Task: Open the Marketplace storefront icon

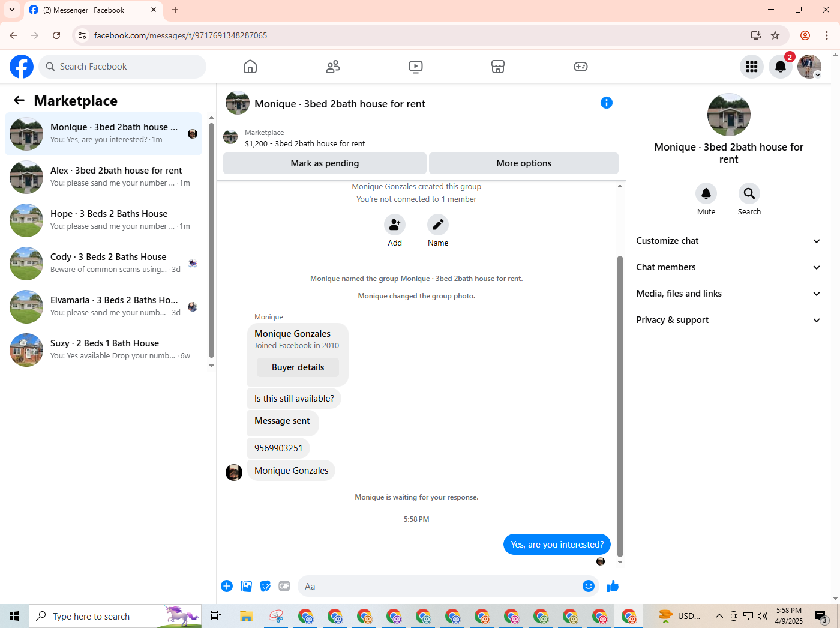Action: pos(498,67)
